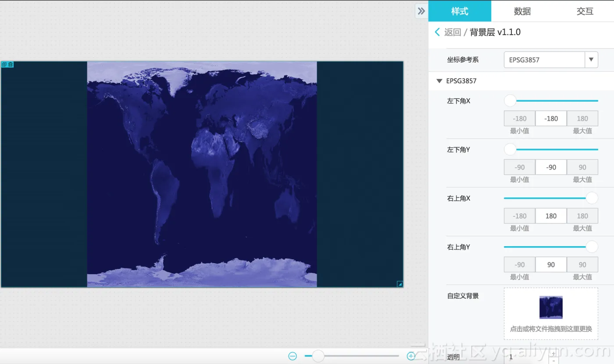Go back using the 返回 arrow
This screenshot has width=614, height=364.
pyautogui.click(x=437, y=32)
